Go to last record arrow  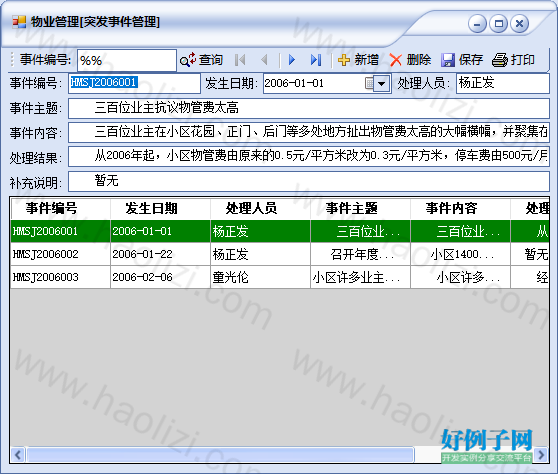(316, 60)
